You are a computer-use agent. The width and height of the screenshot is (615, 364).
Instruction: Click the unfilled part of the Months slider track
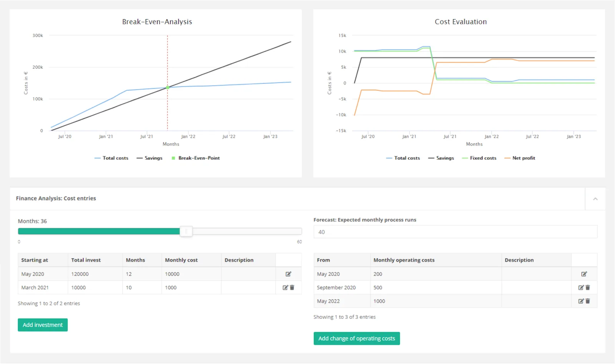tap(247, 232)
